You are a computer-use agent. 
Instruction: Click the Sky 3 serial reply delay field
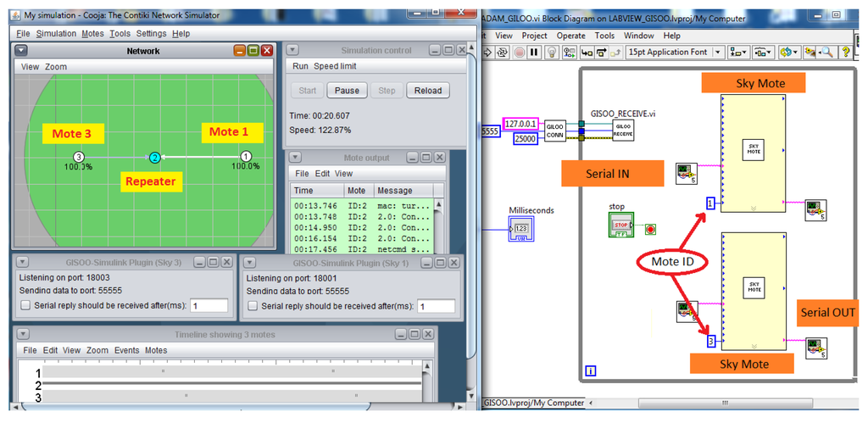[x=209, y=305]
